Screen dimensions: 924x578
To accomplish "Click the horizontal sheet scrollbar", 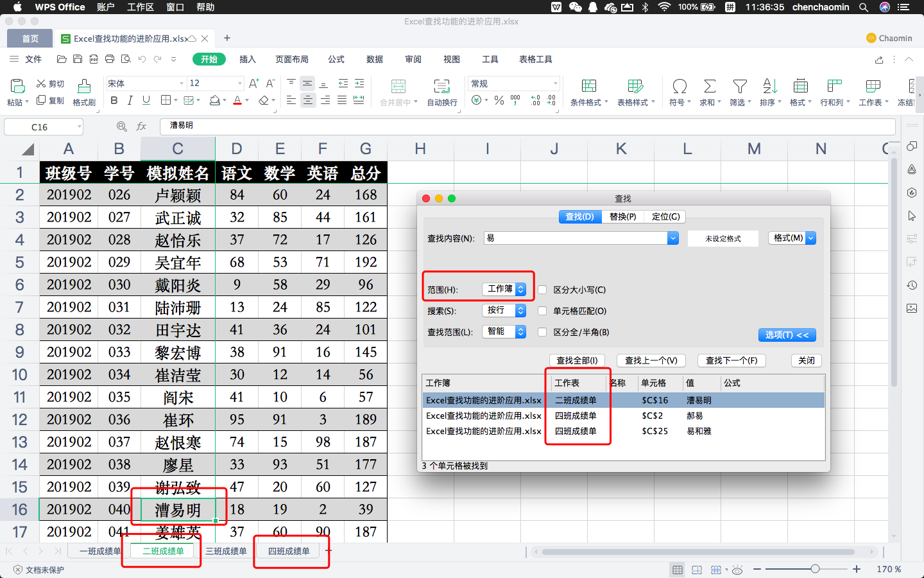I will point(698,552).
